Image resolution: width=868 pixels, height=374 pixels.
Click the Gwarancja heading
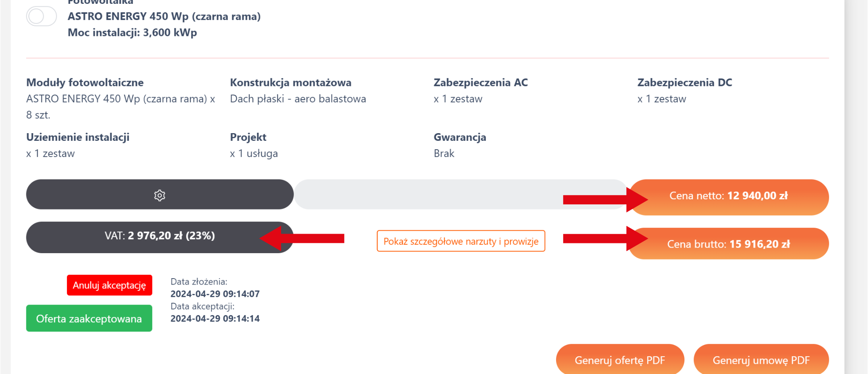(459, 137)
